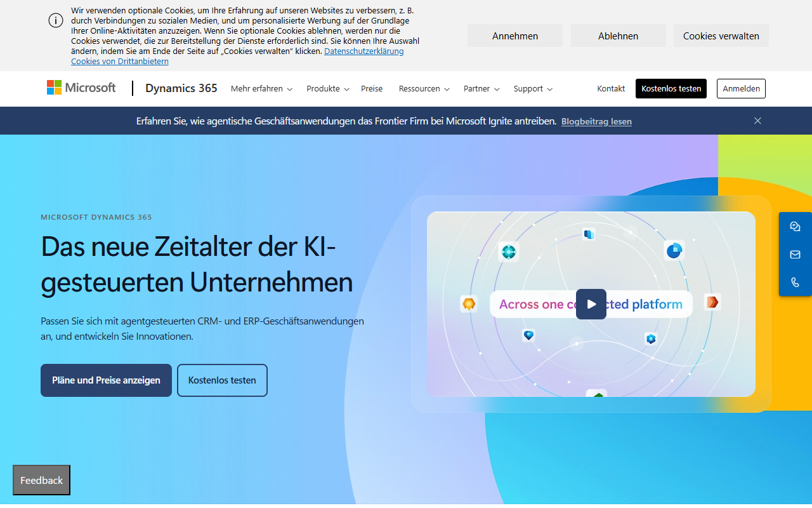
Task: Click the Microsoft Dynamics 365 eyebrow text
Action: coord(96,217)
